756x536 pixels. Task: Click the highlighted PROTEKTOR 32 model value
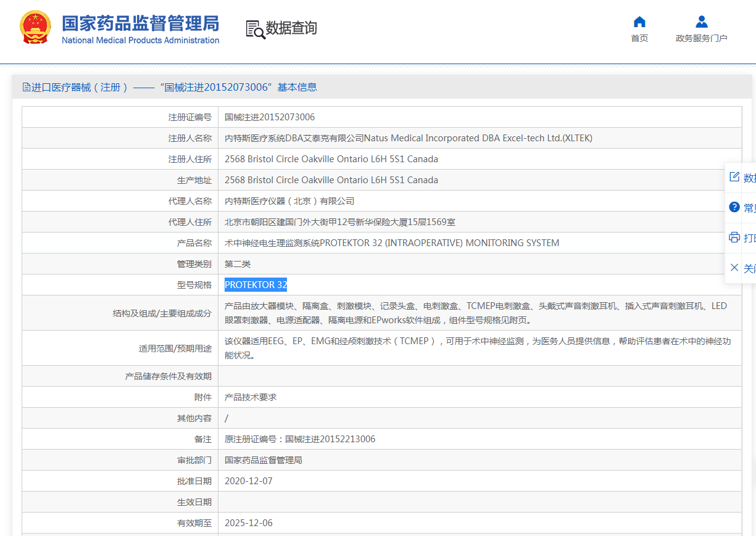point(255,285)
